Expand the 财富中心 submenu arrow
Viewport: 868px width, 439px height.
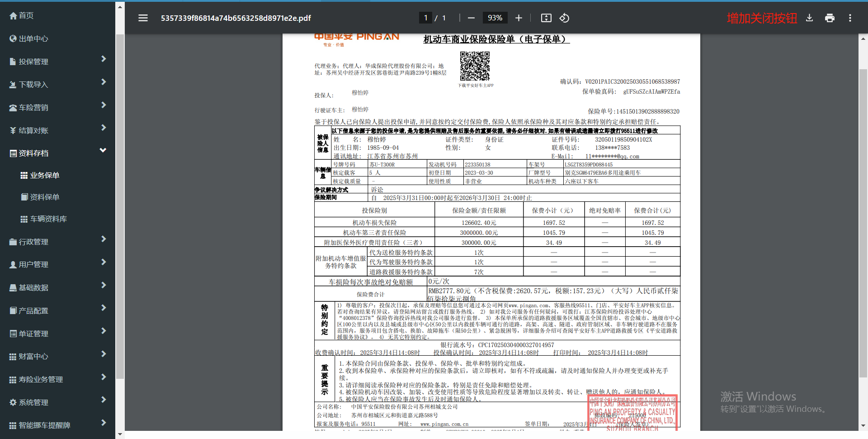point(104,354)
